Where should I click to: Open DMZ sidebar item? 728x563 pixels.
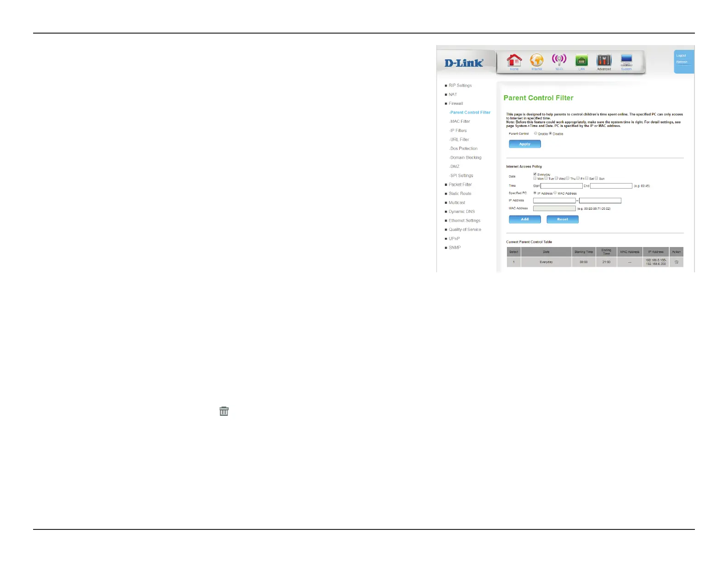click(454, 167)
